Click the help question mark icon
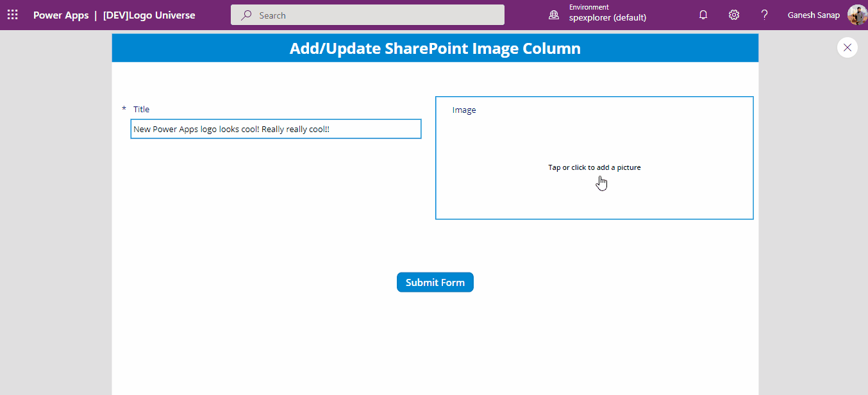The height and width of the screenshot is (395, 868). 764,14
